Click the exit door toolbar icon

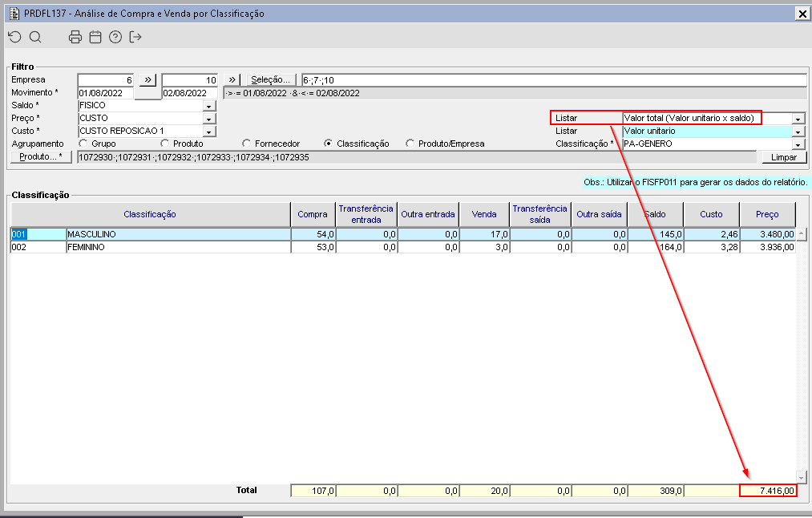[135, 37]
